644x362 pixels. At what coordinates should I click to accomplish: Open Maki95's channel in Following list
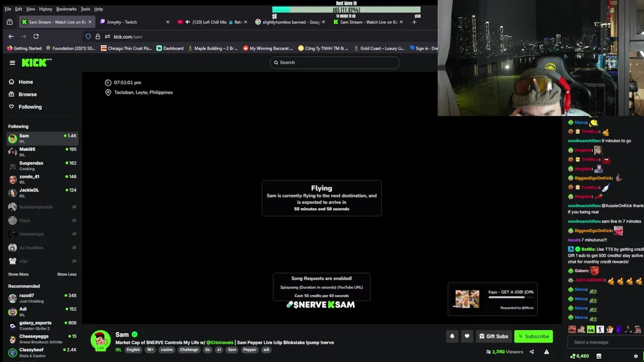[42, 152]
